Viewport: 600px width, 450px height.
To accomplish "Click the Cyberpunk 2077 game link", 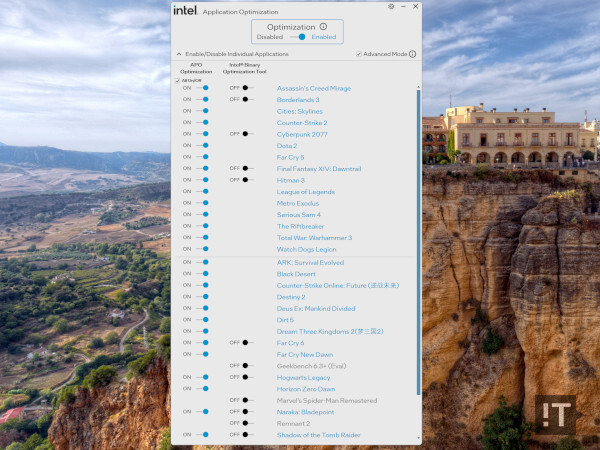I will pyautogui.click(x=302, y=134).
